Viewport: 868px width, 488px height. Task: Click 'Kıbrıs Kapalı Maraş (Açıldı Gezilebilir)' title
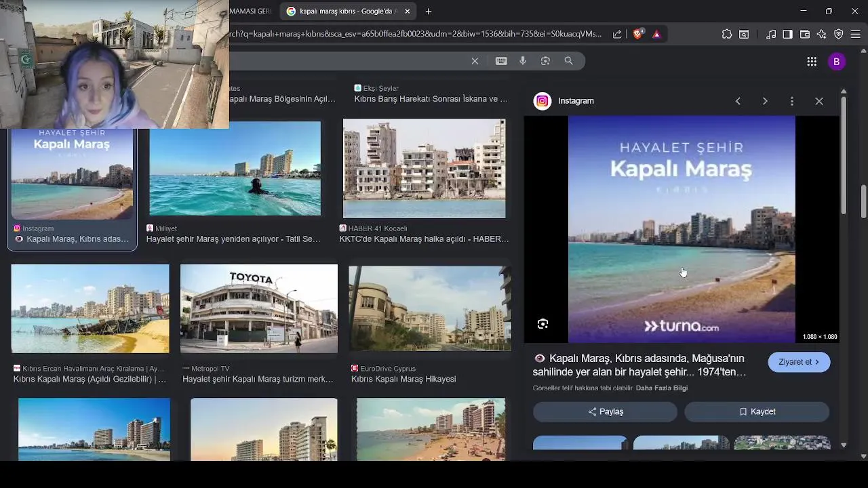90,380
